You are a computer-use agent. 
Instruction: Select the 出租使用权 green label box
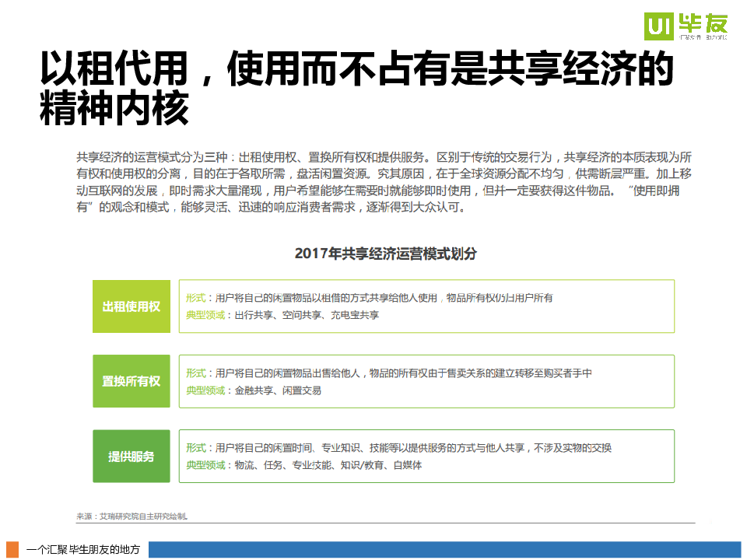132,306
